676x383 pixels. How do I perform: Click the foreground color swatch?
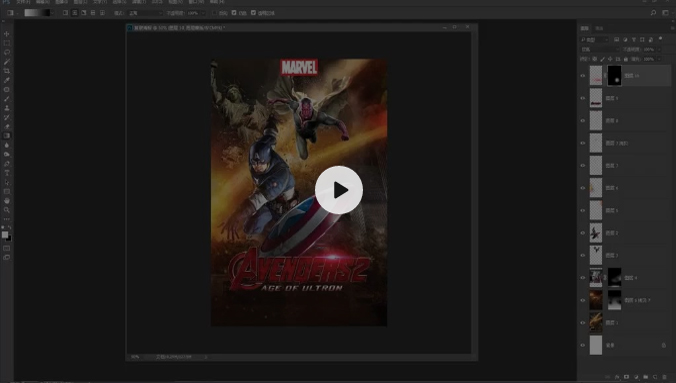point(5,234)
